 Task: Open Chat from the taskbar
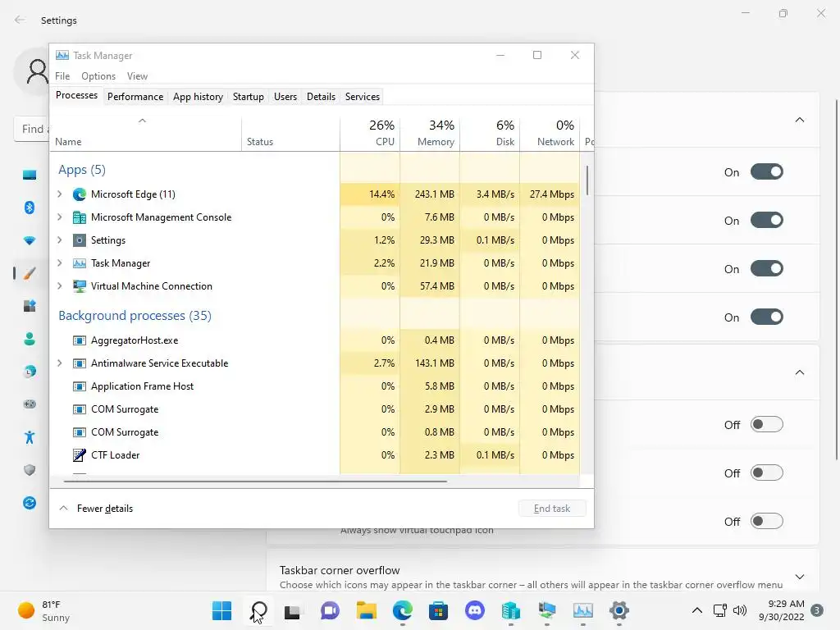[x=330, y=610]
